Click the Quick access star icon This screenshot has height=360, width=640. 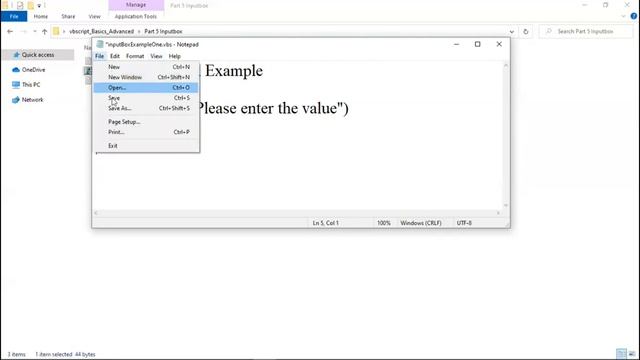pyautogui.click(x=16, y=55)
